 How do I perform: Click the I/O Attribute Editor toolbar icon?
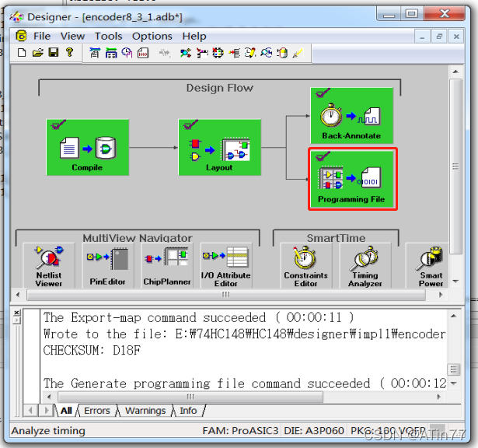tap(235, 53)
